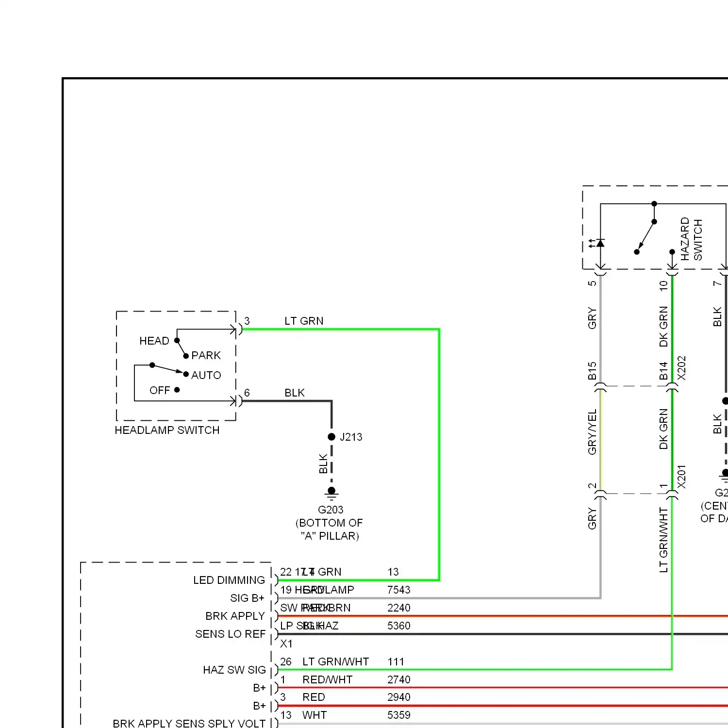Click the BOTTOM OF "A" PILLAR text

point(330,529)
